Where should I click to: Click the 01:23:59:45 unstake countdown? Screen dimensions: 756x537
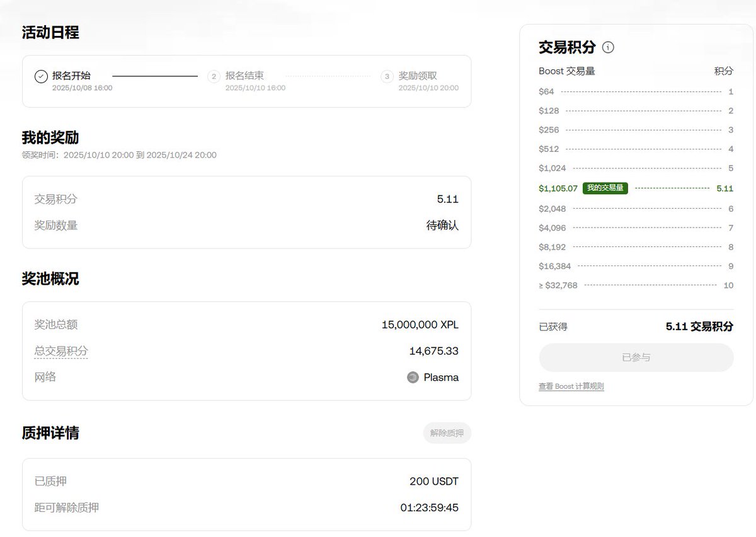point(430,507)
